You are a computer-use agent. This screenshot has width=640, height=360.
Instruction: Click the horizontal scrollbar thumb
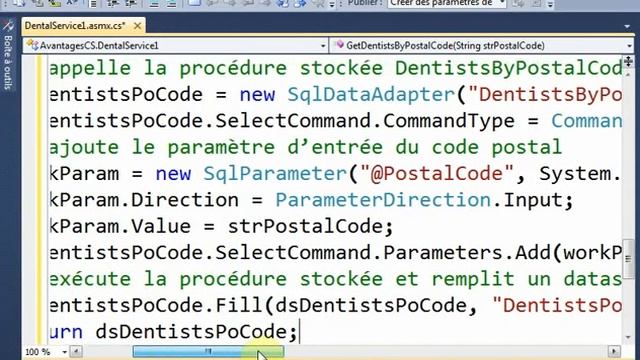point(208,351)
